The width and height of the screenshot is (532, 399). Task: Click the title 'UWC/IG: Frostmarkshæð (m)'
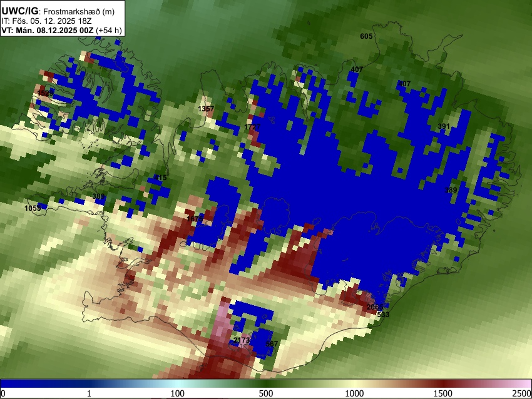[x=58, y=11]
